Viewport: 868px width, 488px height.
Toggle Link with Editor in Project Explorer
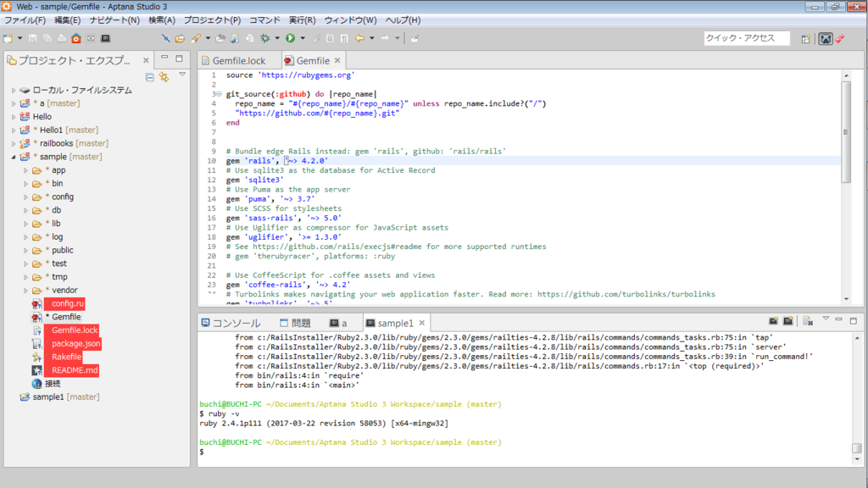click(x=164, y=77)
